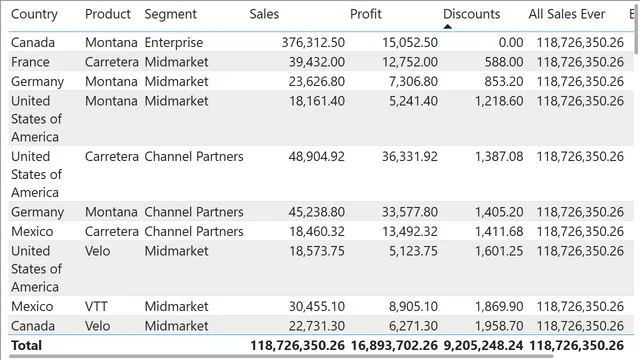
Task: Select discount value 1,958.70
Action: (499, 326)
